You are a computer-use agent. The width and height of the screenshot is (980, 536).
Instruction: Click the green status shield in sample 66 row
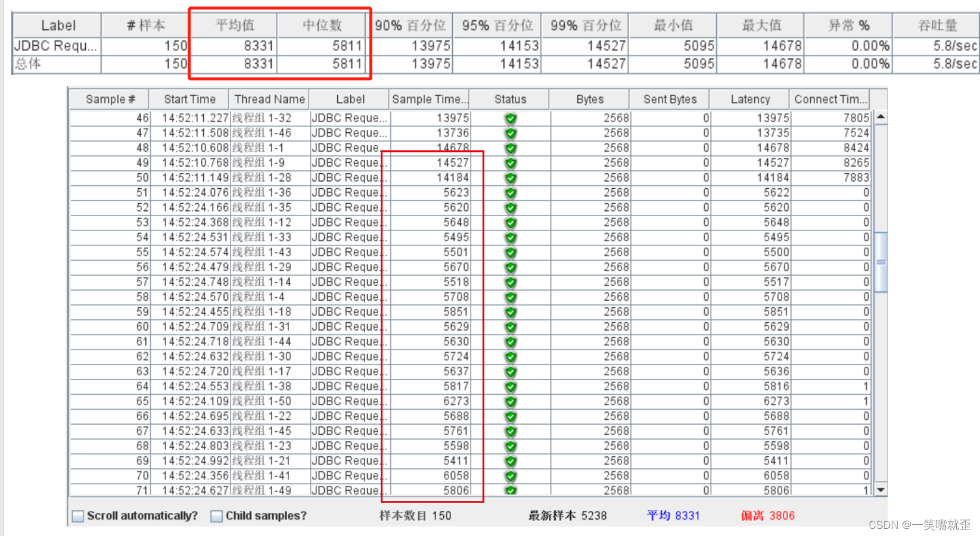coord(511,416)
